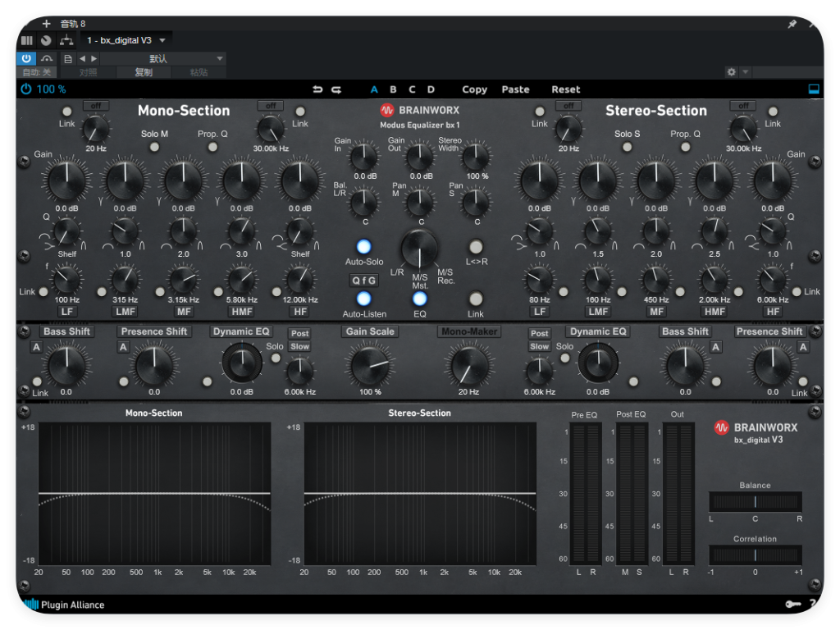Enable Solo S in the Stereo-Section
This screenshot has width=840, height=630.
coord(628,147)
